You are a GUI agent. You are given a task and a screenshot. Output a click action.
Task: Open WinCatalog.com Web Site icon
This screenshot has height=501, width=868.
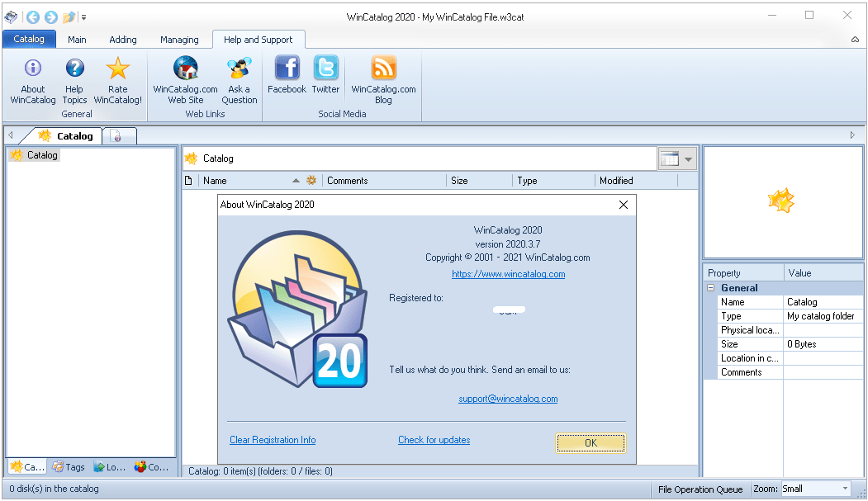coord(186,68)
